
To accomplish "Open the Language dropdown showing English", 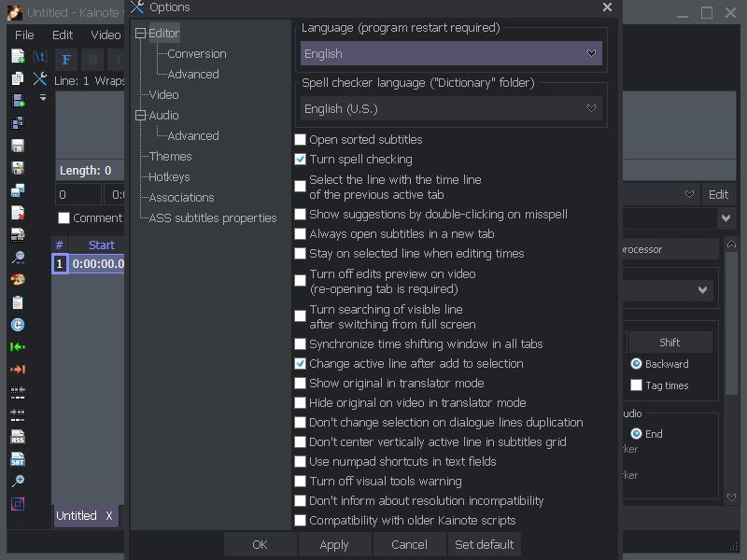I will tap(452, 54).
